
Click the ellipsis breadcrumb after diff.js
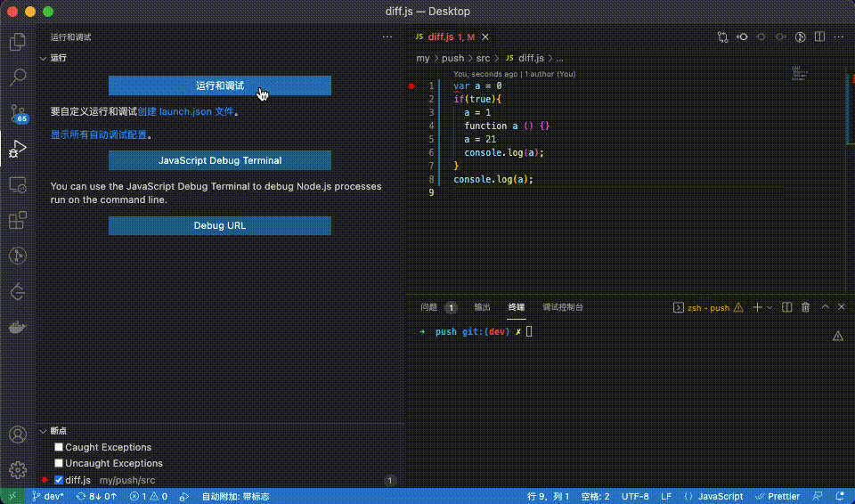559,58
